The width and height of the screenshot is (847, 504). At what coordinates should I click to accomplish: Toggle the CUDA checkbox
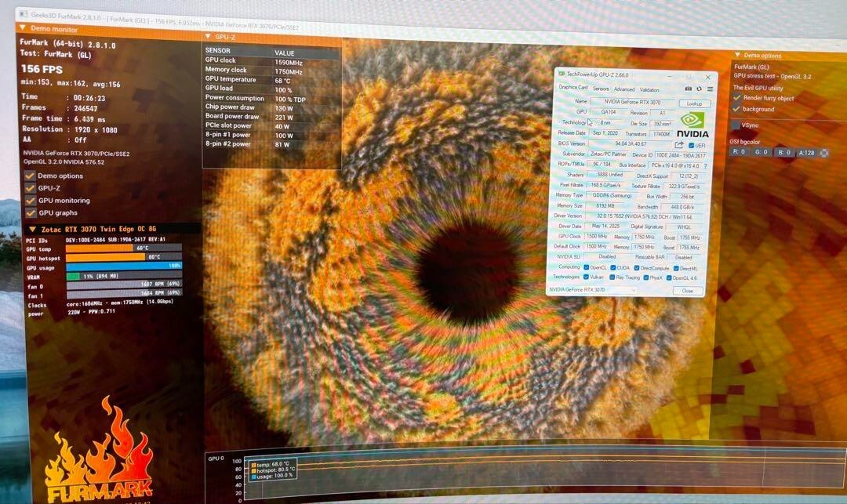[x=613, y=267]
